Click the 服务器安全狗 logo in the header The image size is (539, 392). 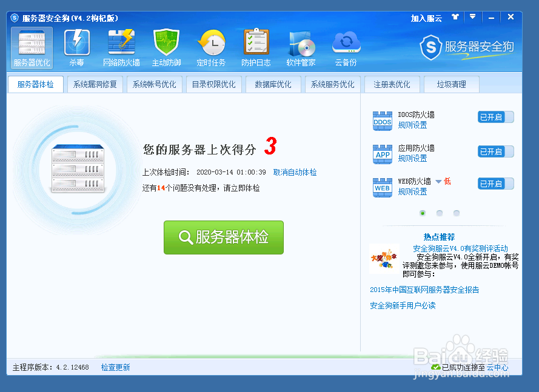[467, 47]
